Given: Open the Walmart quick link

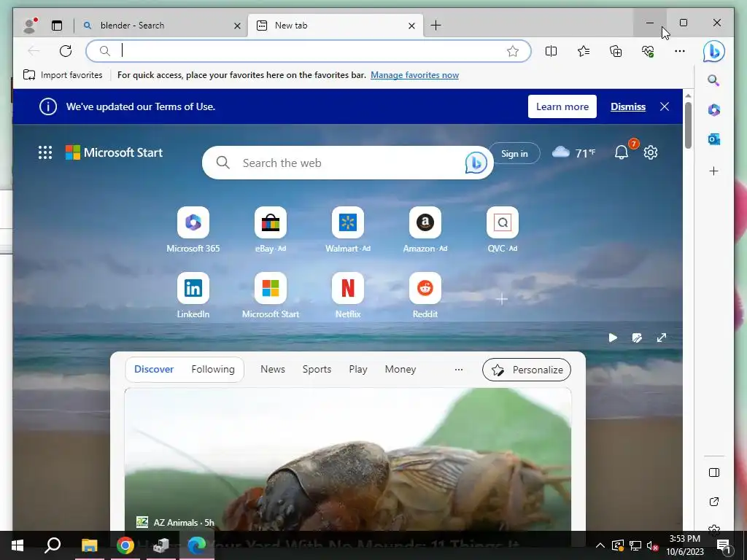Looking at the screenshot, I should click(x=348, y=230).
